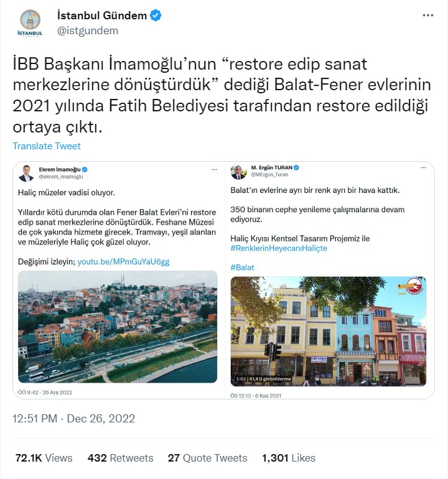Click İstanbul Gündem verified badge
Viewport: 448px width, 479px height.
click(x=156, y=16)
